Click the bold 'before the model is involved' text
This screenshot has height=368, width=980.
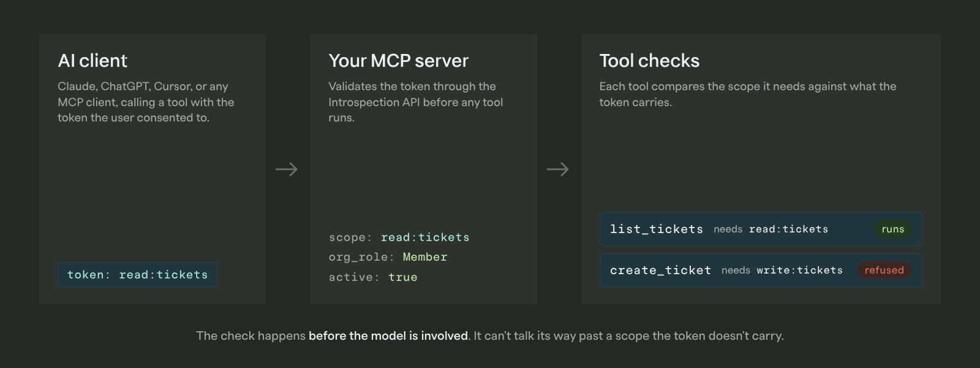[388, 336]
